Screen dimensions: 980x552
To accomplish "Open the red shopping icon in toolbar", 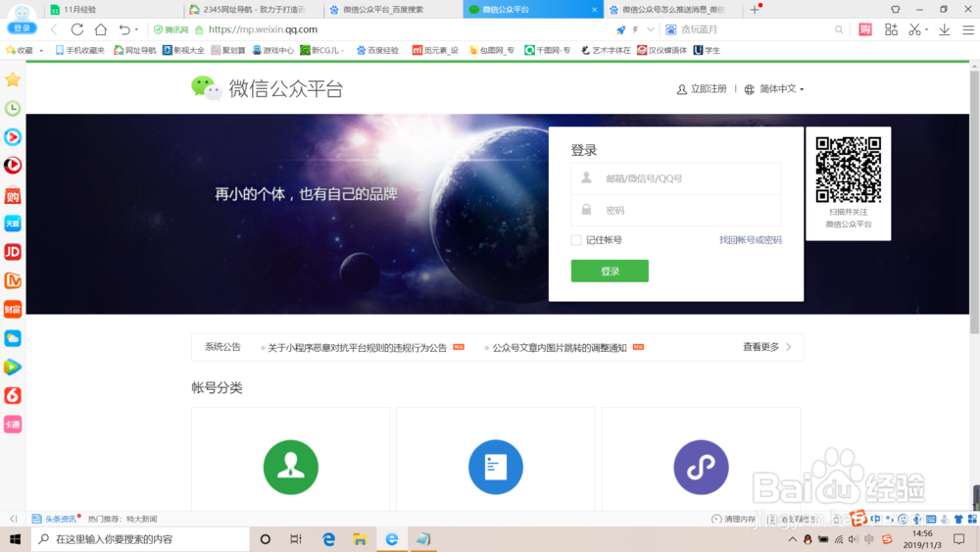I will (x=865, y=29).
